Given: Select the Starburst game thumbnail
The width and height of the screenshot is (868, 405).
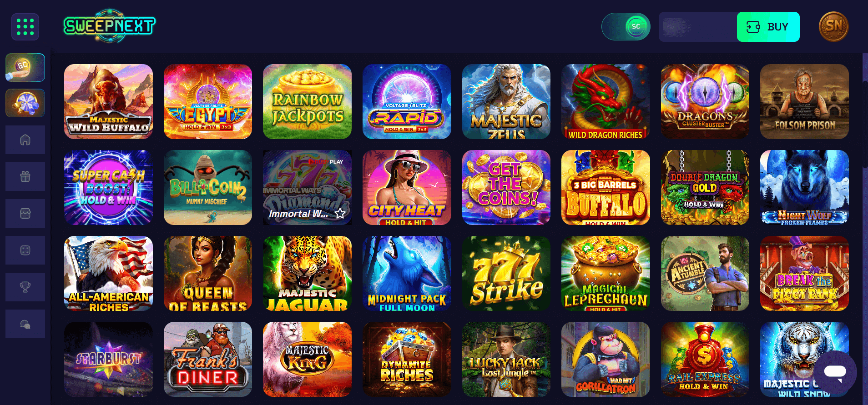Looking at the screenshot, I should click(108, 359).
